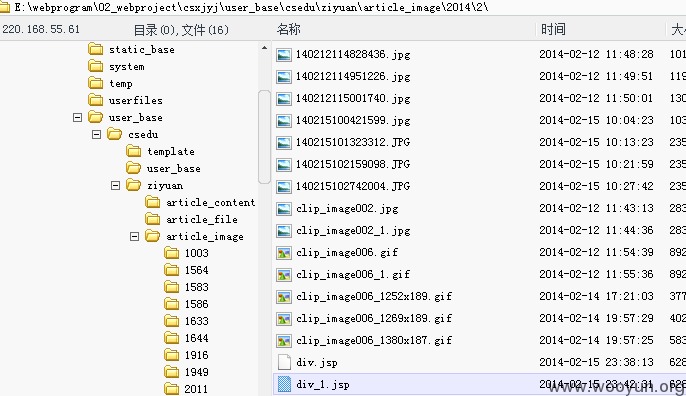Click image icon of 140215101323312.JPG

[284, 143]
